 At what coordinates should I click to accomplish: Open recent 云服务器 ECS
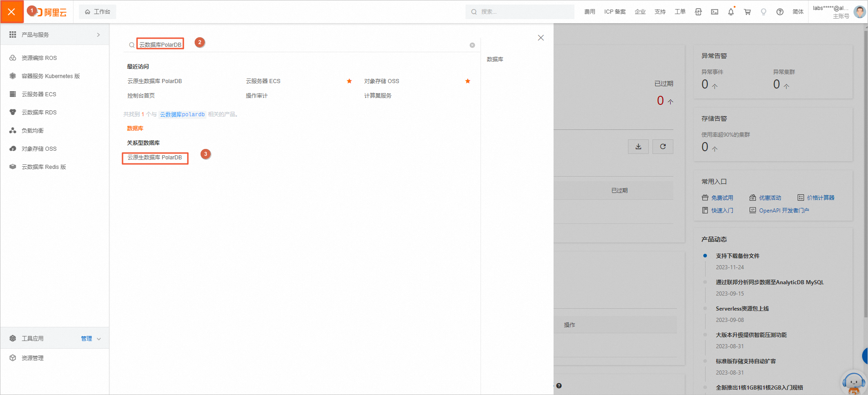tap(263, 81)
